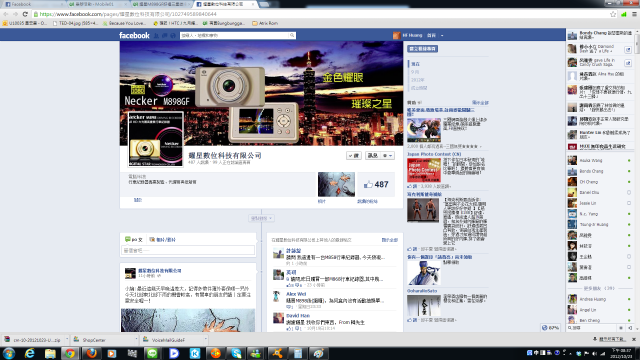Open Windows Media Player in taskbar
The image size is (640, 360).
[x=111, y=353]
